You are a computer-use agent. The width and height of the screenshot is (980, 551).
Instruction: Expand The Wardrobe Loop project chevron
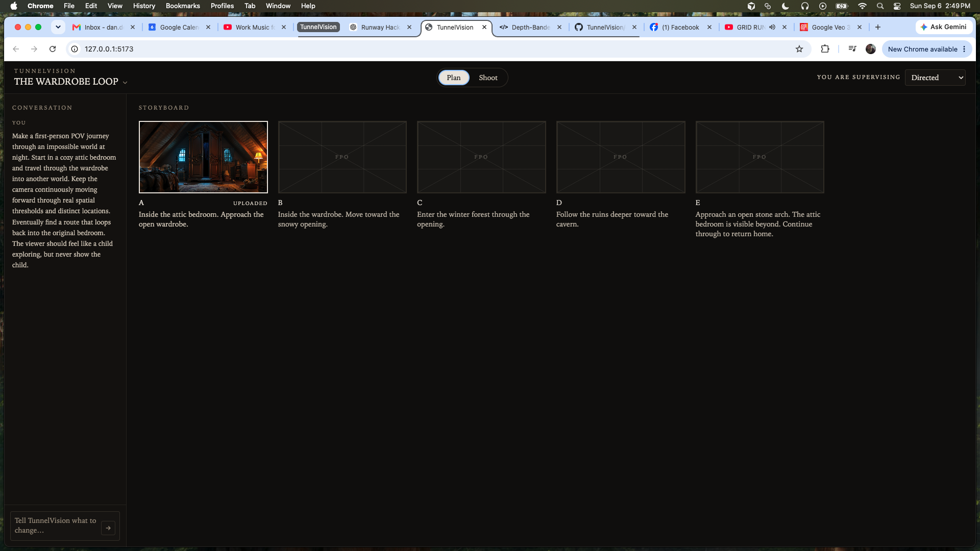125,82
